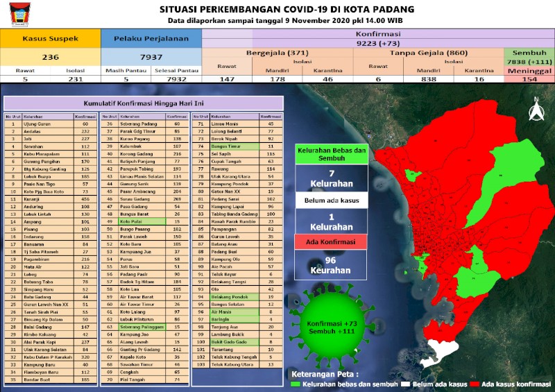Click the green legend swatch for Kelurahan bebas

click(x=296, y=384)
